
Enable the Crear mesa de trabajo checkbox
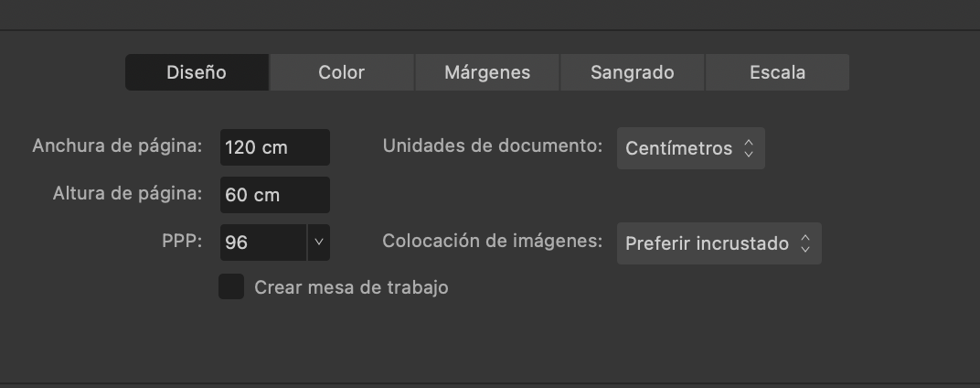point(231,286)
